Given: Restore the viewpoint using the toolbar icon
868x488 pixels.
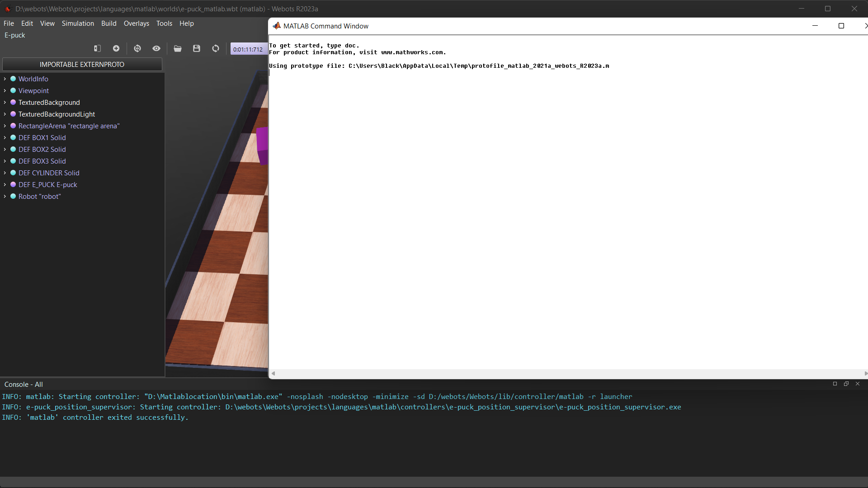Looking at the screenshot, I should 137,48.
